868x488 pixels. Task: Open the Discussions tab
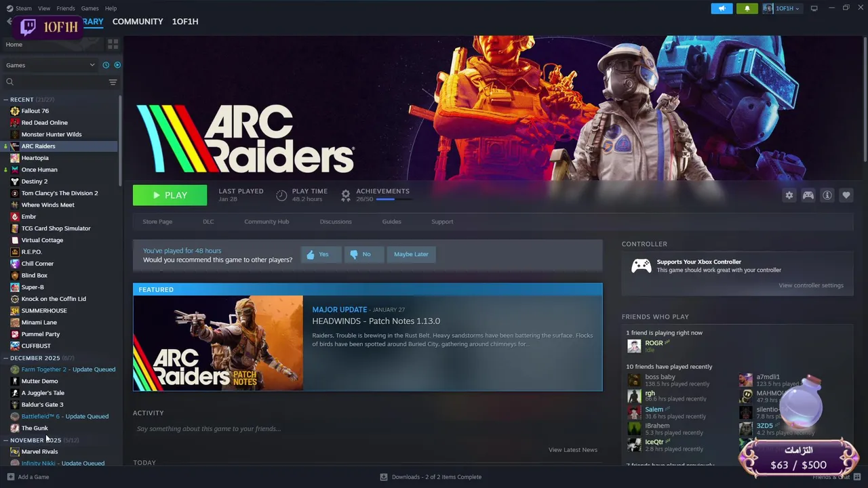click(336, 222)
